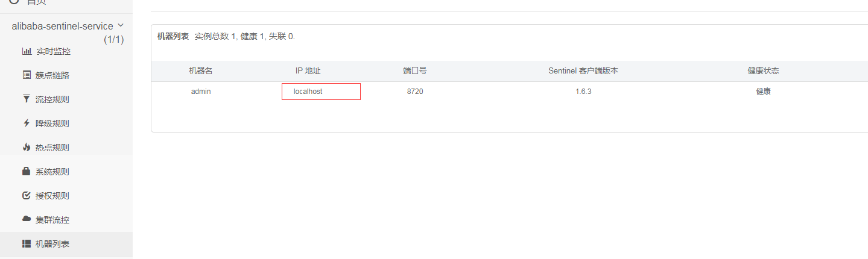Open the fire icon for 热点规则
Image resolution: width=868 pixels, height=259 pixels.
pyautogui.click(x=27, y=147)
